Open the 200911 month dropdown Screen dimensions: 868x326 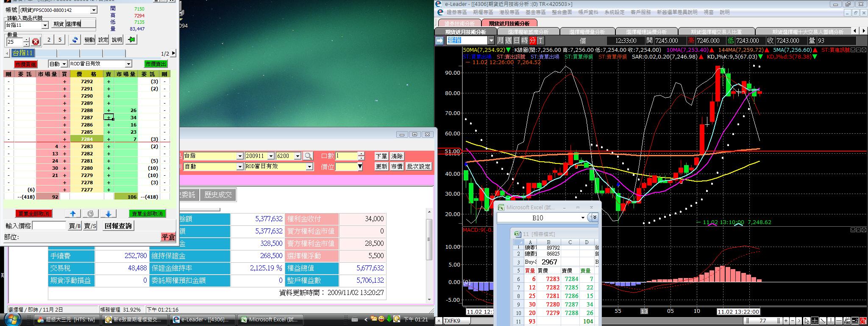(x=270, y=156)
